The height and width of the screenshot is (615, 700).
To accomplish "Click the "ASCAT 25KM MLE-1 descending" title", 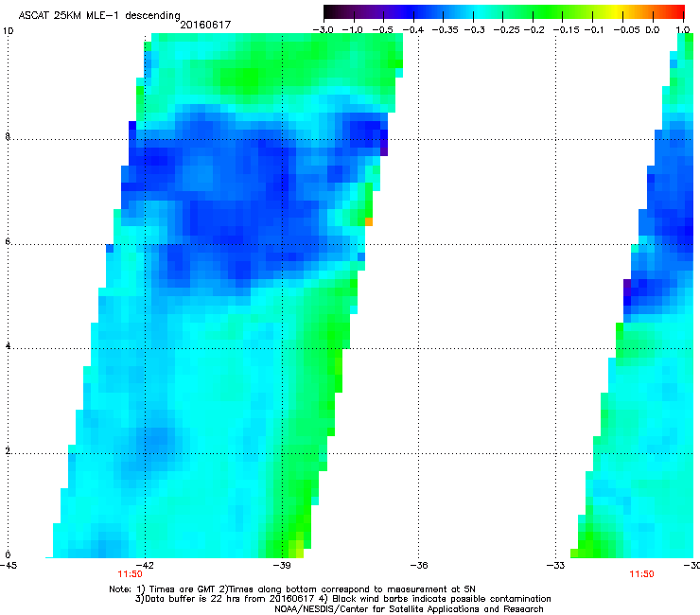I will 99,16.
